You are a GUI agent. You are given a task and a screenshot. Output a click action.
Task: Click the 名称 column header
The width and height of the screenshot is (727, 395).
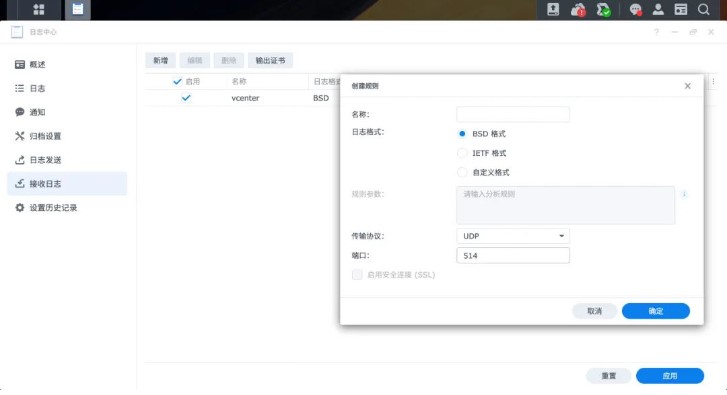239,82
